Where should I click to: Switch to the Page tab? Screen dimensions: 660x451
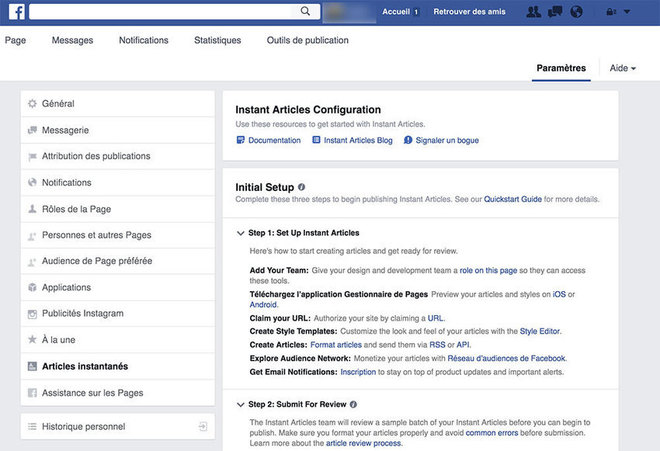tap(15, 40)
